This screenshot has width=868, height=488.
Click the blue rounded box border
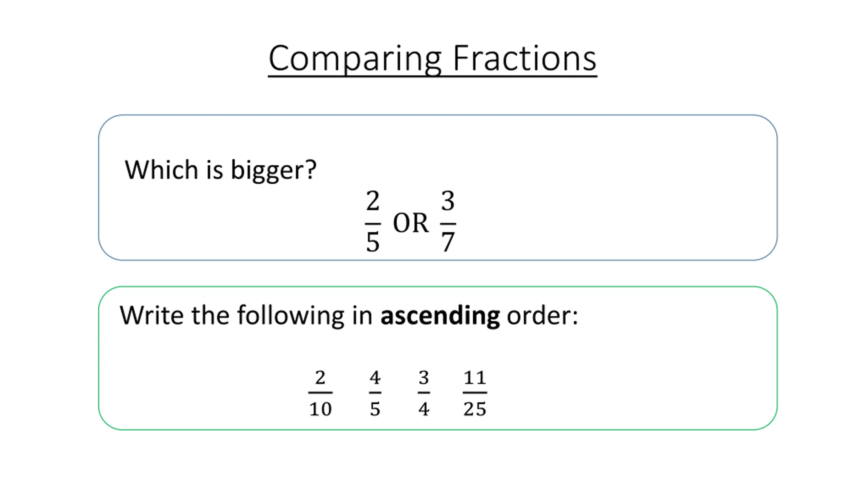coord(438,115)
